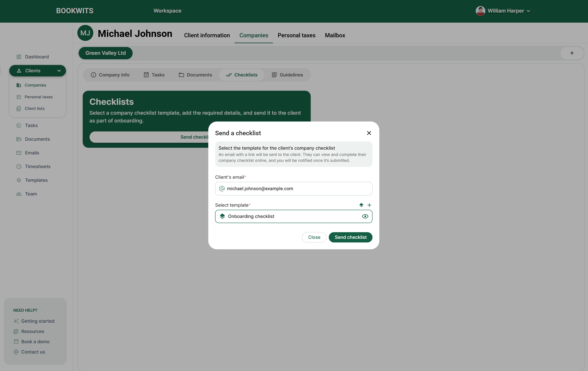Select the Company info sub-tab
This screenshot has width=588, height=371.
(x=110, y=75)
